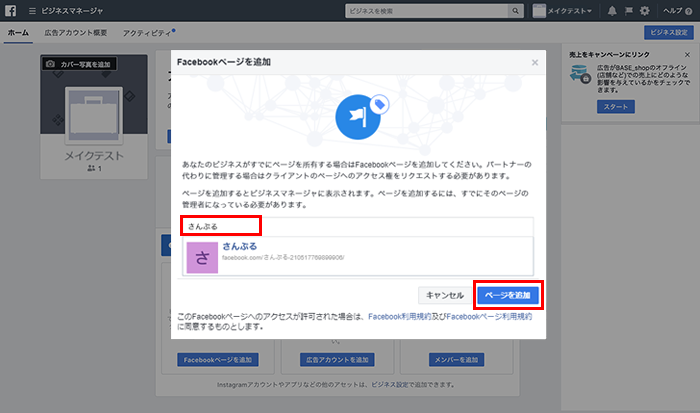Click the キャンセル button

point(444,295)
